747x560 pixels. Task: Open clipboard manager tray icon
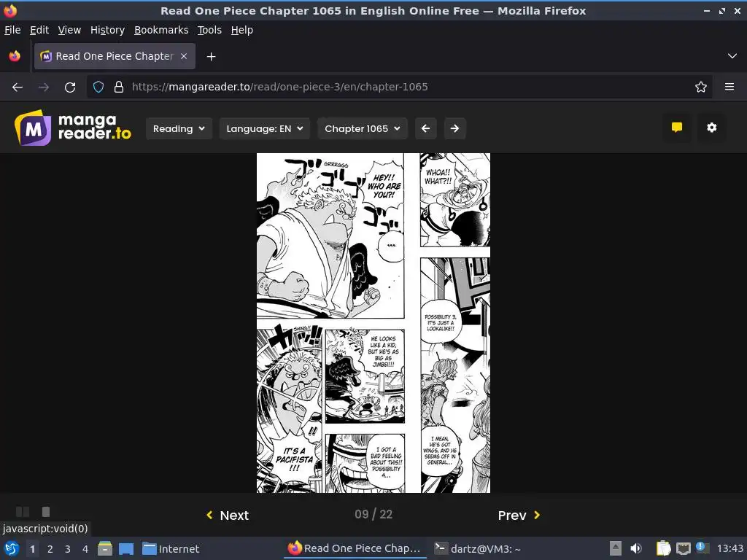[x=663, y=548]
